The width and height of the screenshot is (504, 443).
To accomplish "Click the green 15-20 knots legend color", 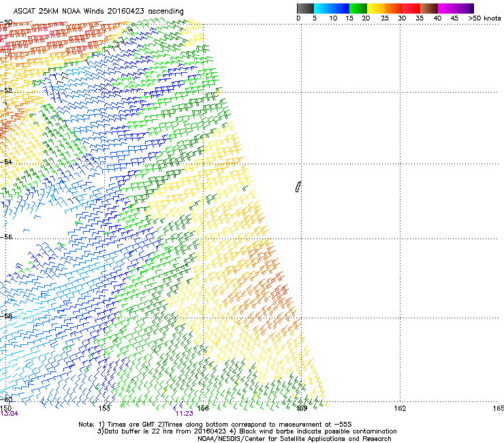I will 358,8.
